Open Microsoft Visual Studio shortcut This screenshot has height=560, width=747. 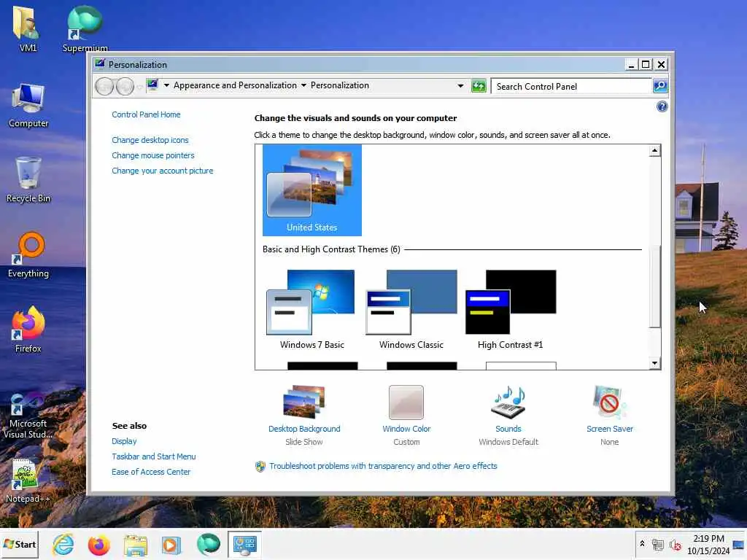click(28, 415)
